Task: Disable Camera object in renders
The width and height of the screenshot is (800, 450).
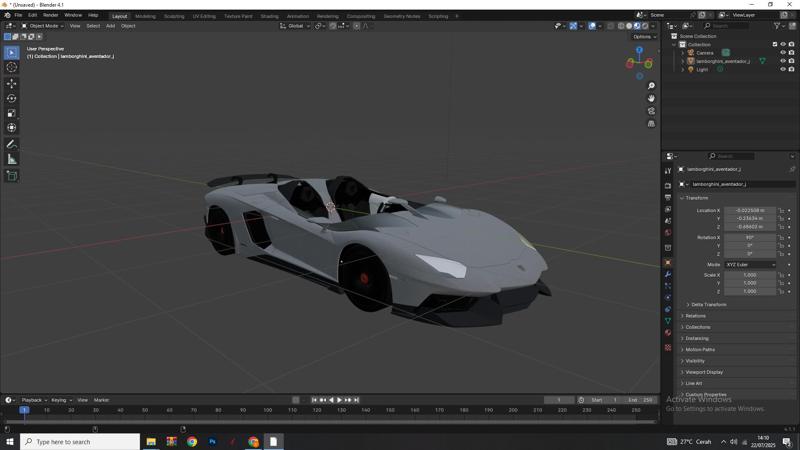Action: (791, 53)
